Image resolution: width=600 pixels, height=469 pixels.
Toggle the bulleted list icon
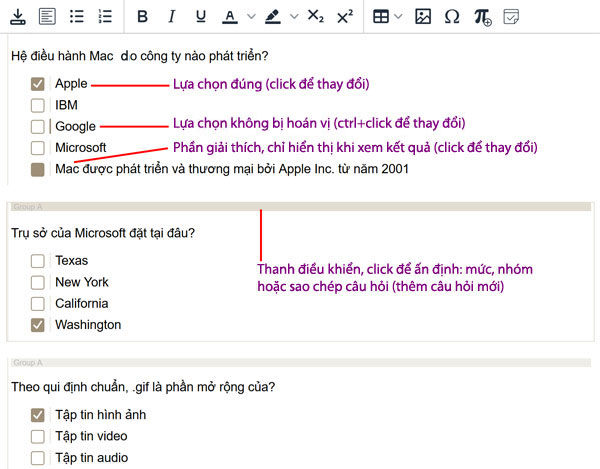77,16
